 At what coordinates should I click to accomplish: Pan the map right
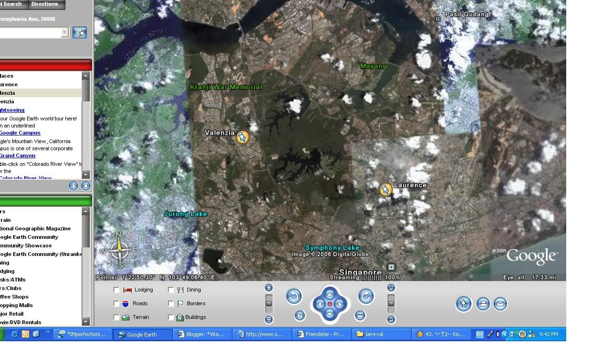(340, 304)
